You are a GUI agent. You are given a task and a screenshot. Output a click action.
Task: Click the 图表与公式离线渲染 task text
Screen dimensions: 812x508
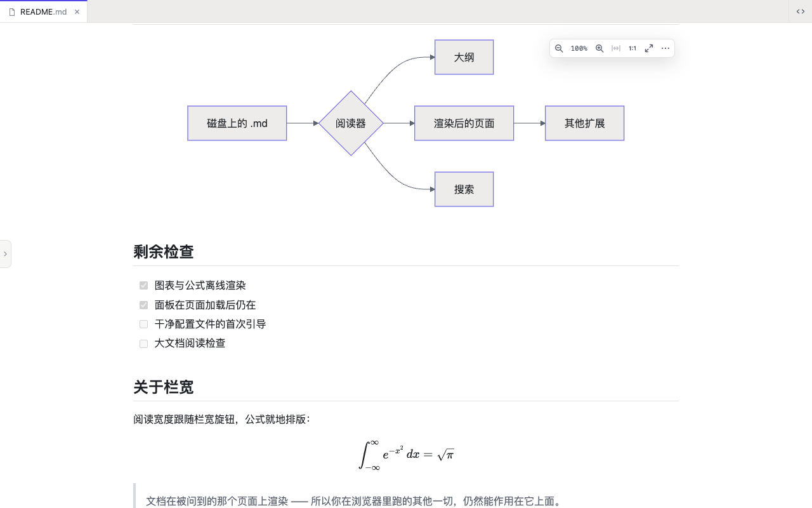click(x=200, y=286)
